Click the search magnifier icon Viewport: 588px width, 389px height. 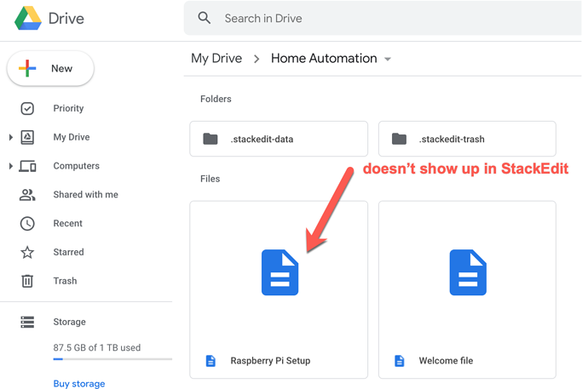click(x=205, y=18)
